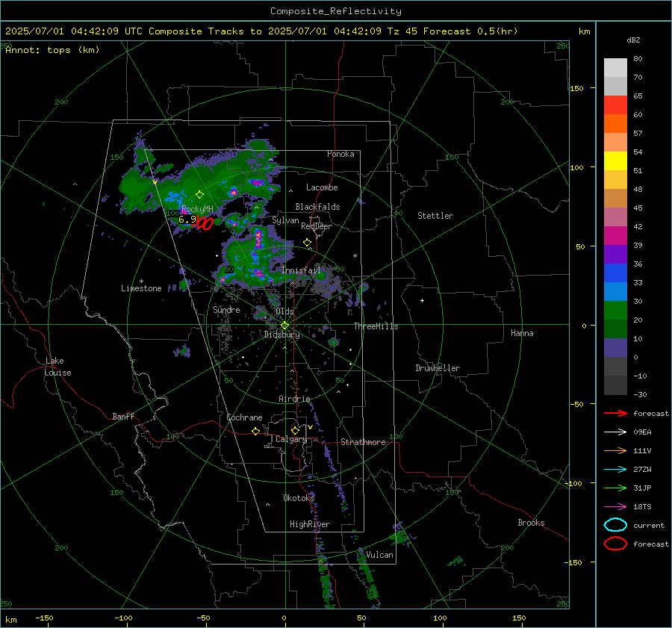Click the Banff city label
This screenshot has width=672, height=628.
123,416
